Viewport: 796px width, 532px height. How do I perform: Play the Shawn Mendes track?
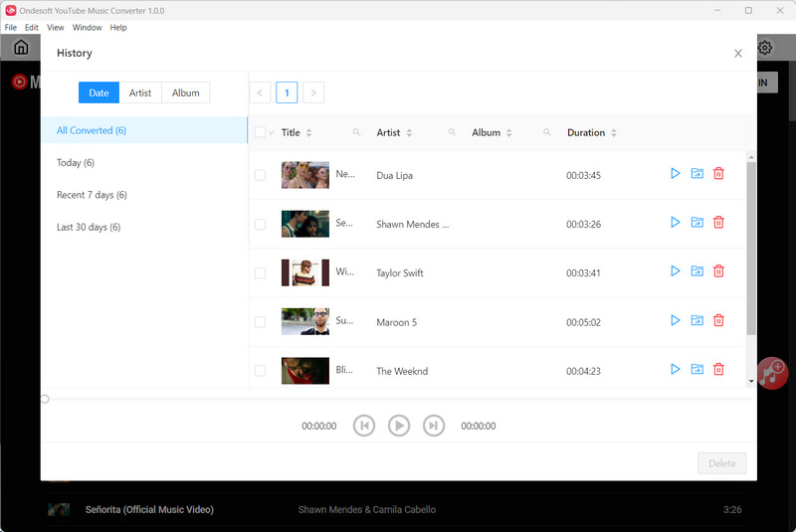[676, 222]
